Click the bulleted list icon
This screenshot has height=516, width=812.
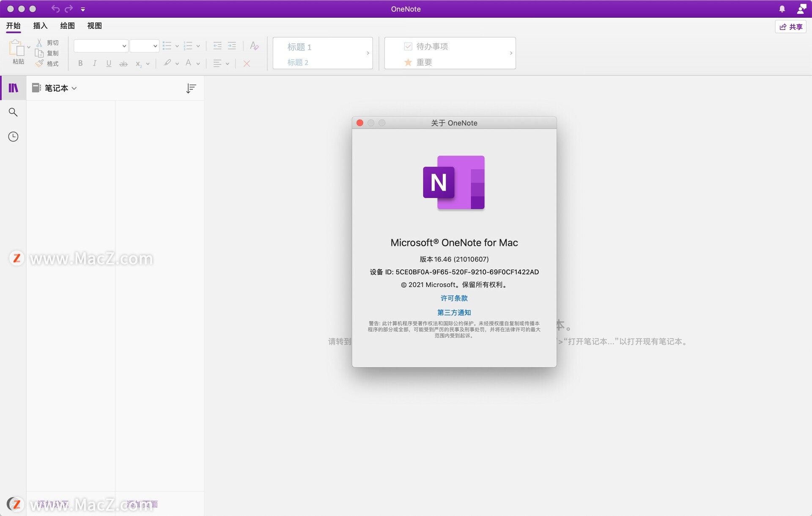pyautogui.click(x=167, y=46)
